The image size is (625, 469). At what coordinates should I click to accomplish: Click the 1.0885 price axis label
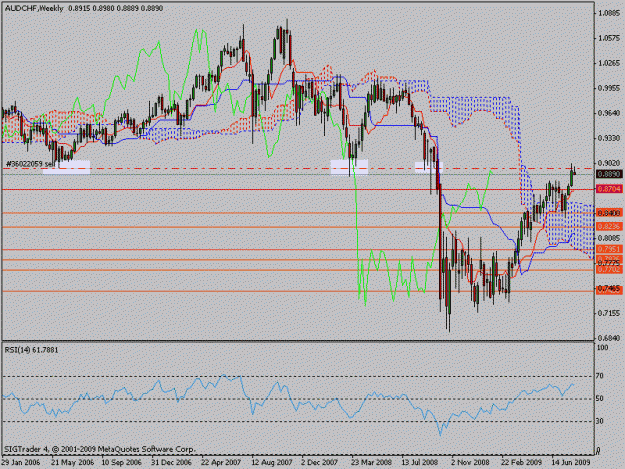pyautogui.click(x=609, y=13)
